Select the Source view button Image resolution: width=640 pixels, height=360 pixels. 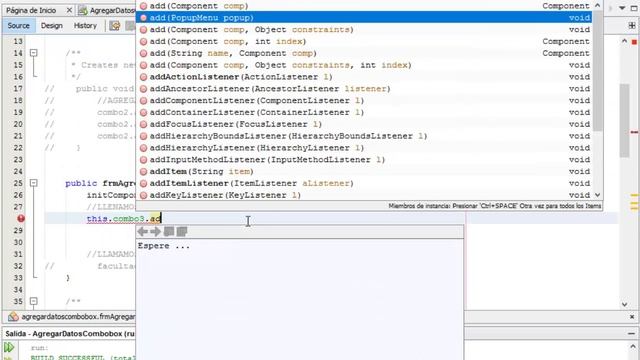[x=18, y=26]
